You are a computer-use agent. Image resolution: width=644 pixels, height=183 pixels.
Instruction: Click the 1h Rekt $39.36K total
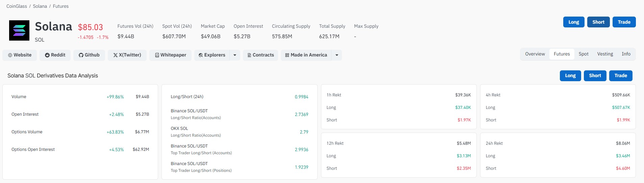click(463, 95)
